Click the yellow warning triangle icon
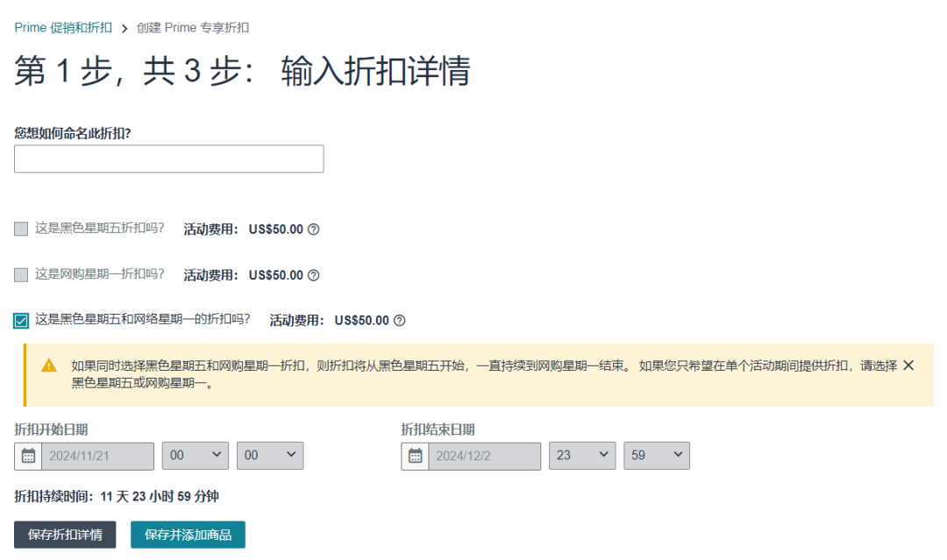 (49, 365)
